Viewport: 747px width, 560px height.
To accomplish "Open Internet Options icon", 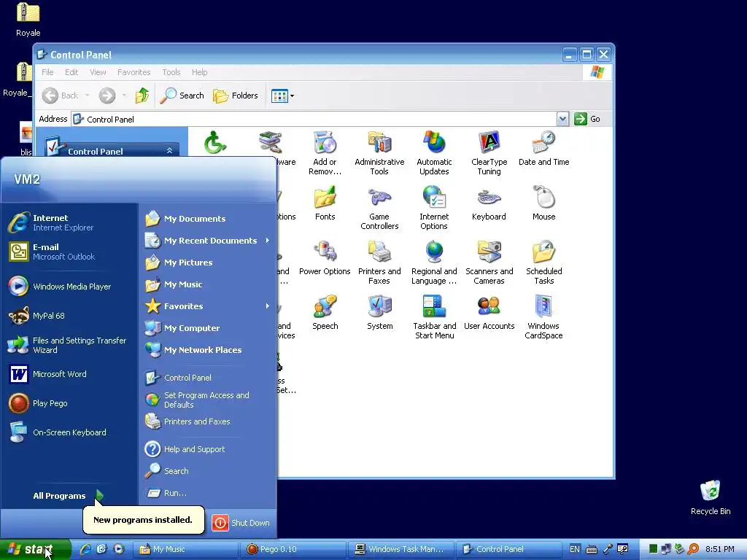I will [x=434, y=208].
